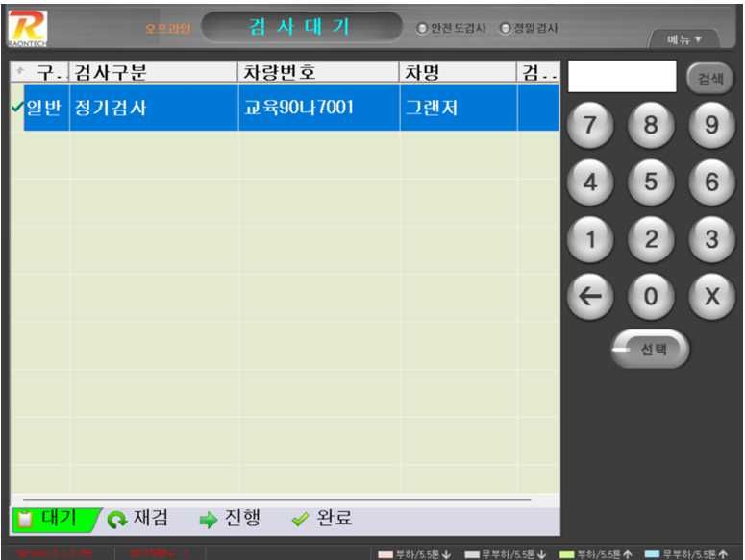Open the 메뉴 dropdown
Viewport: 745px width, 560px height.
pos(684,39)
